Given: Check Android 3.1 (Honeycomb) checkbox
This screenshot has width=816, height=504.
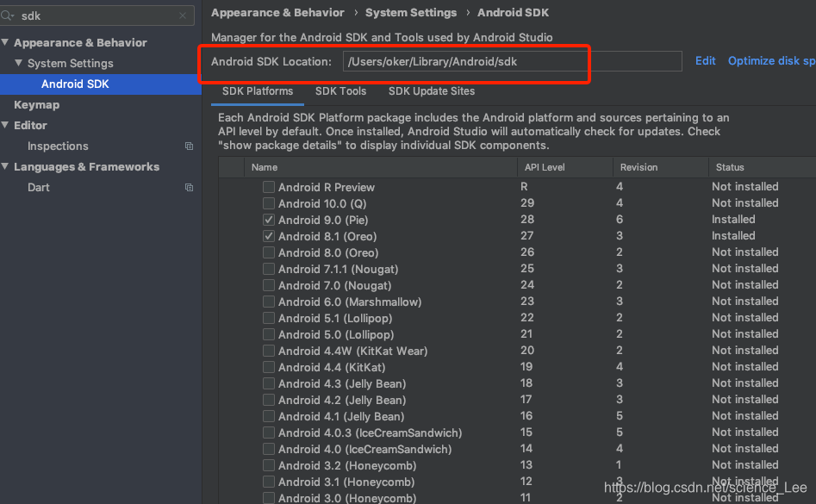Looking at the screenshot, I should 269,482.
